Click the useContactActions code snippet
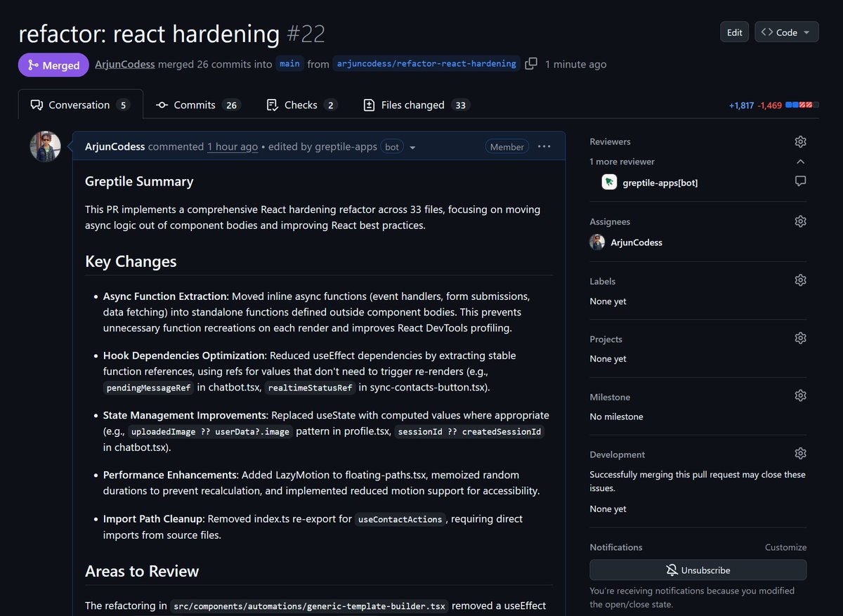Image resolution: width=843 pixels, height=616 pixels. click(x=400, y=520)
